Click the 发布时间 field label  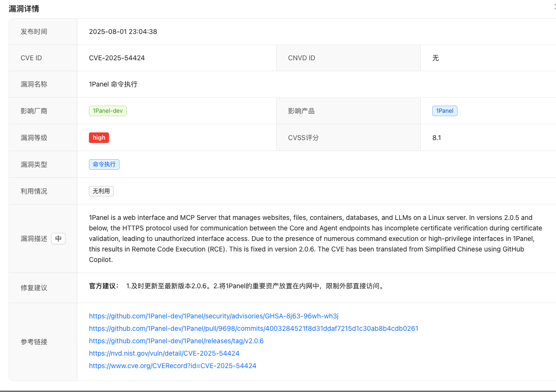(x=33, y=32)
